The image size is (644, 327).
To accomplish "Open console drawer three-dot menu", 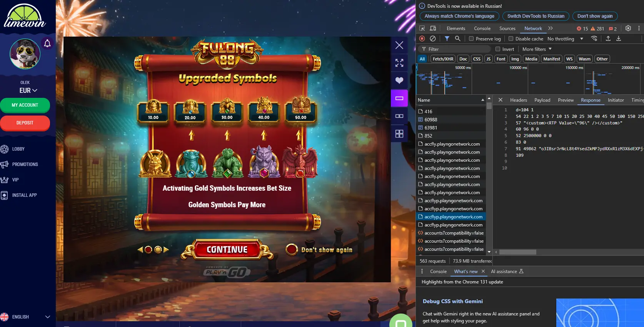I will coord(422,272).
